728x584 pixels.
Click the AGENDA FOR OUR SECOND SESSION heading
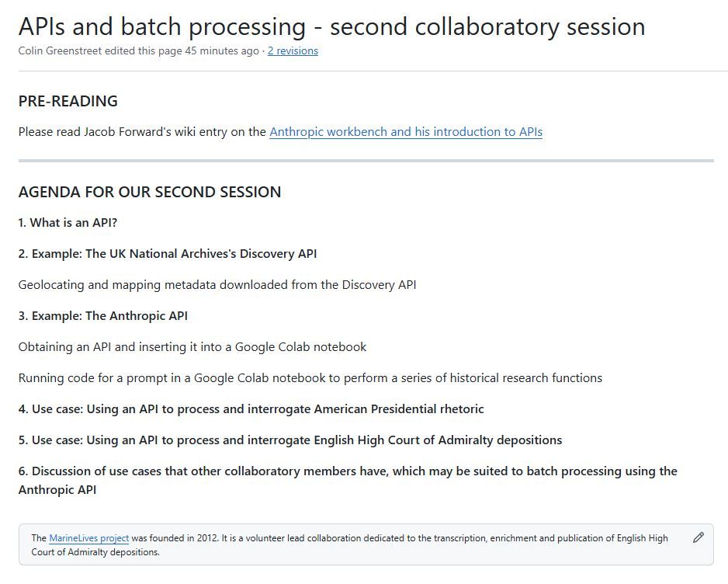click(150, 192)
